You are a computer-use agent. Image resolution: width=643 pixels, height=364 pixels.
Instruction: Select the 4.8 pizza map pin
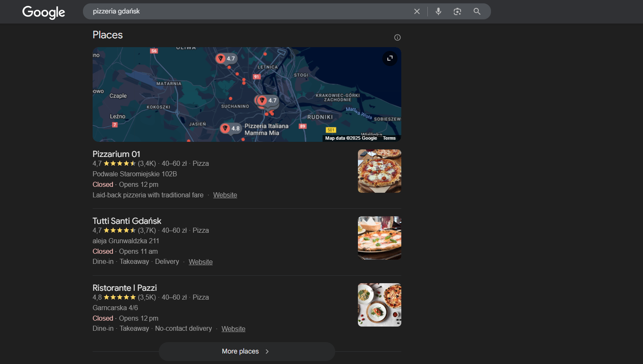point(230,128)
